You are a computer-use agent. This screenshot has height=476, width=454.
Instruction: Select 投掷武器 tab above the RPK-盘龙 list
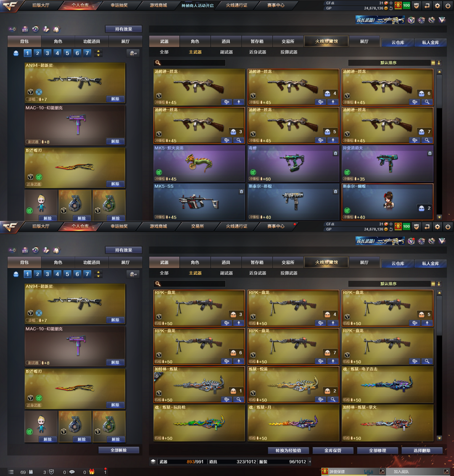[x=289, y=273]
